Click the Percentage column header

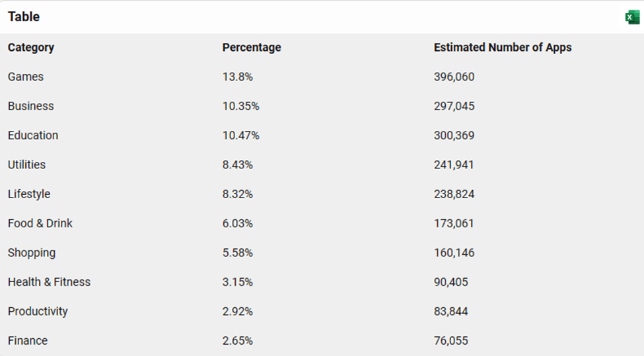(252, 48)
